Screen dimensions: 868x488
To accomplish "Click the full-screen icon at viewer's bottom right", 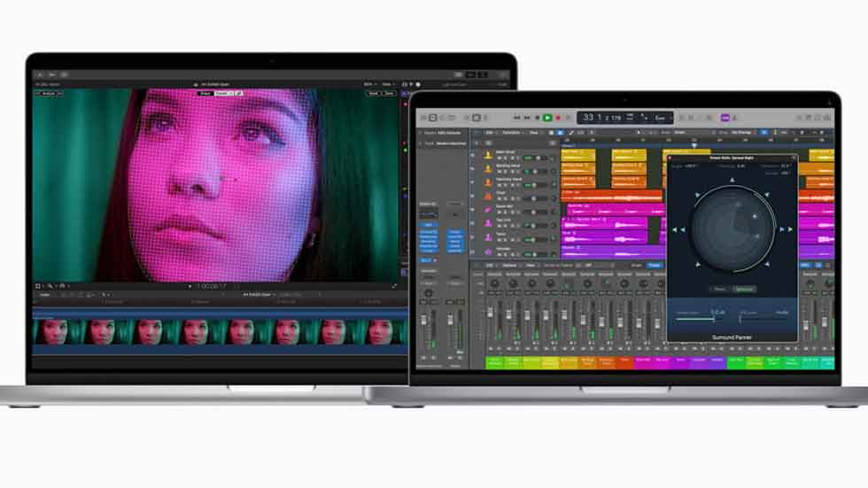I will click(x=394, y=286).
